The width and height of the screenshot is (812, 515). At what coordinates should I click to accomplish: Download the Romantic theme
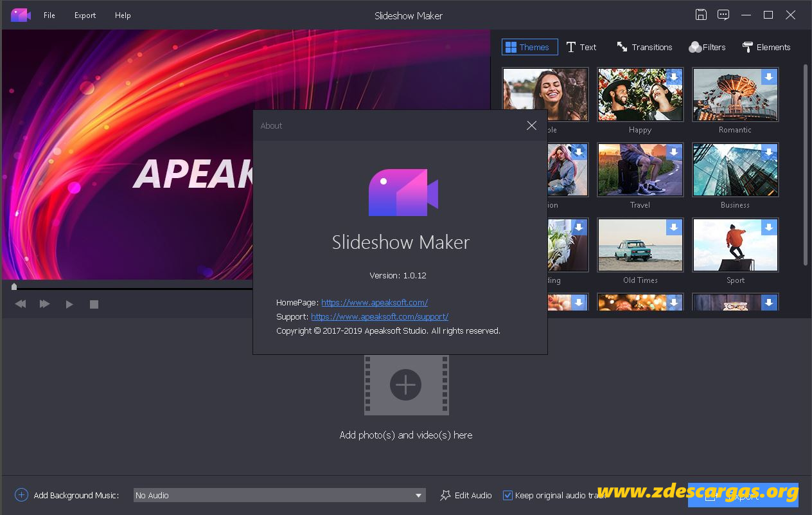(769, 77)
